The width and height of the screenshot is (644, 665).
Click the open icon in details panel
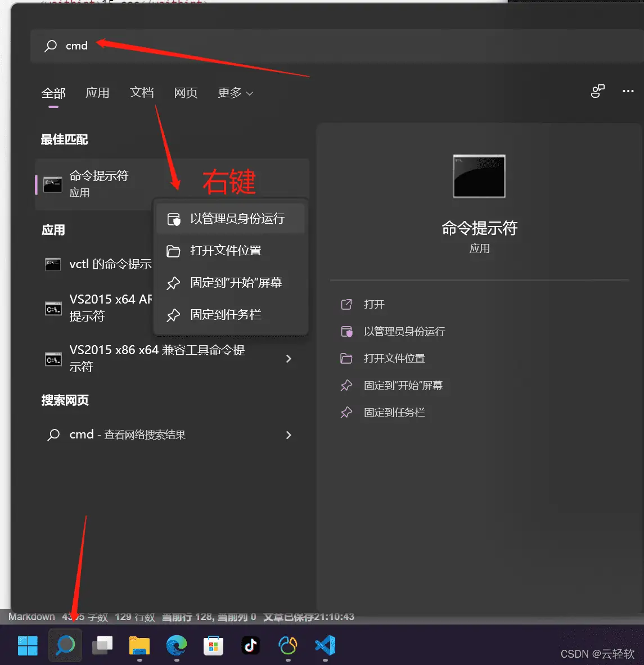(346, 305)
